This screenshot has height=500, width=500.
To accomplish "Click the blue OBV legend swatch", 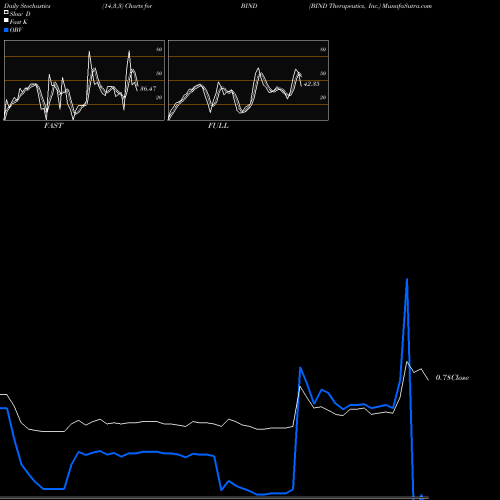I will (x=6, y=30).
